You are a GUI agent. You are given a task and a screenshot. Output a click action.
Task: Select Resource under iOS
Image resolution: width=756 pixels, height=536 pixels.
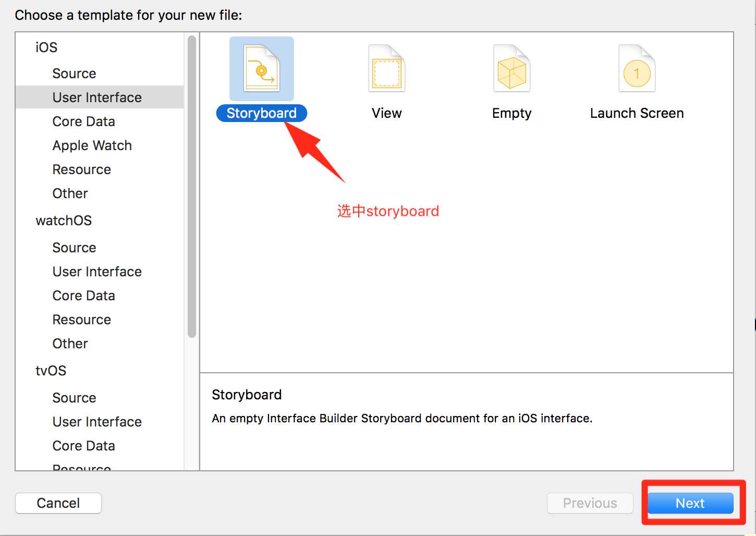pos(81,169)
